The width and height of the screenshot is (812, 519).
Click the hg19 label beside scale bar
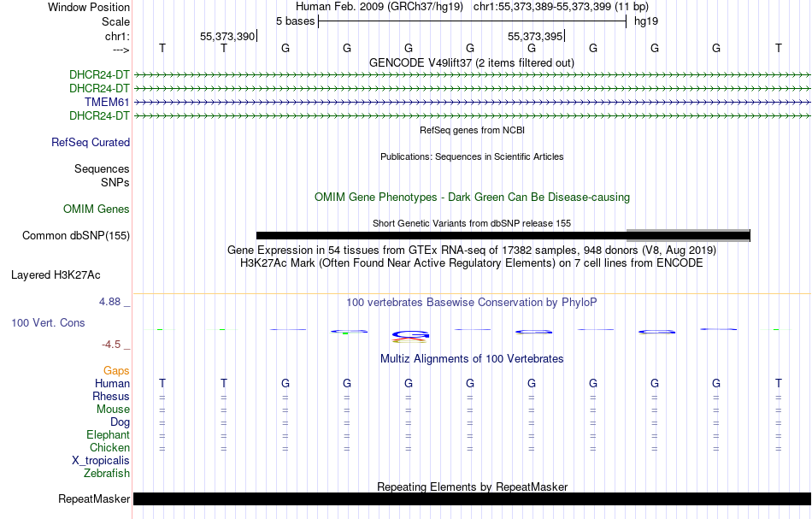pyautogui.click(x=646, y=21)
